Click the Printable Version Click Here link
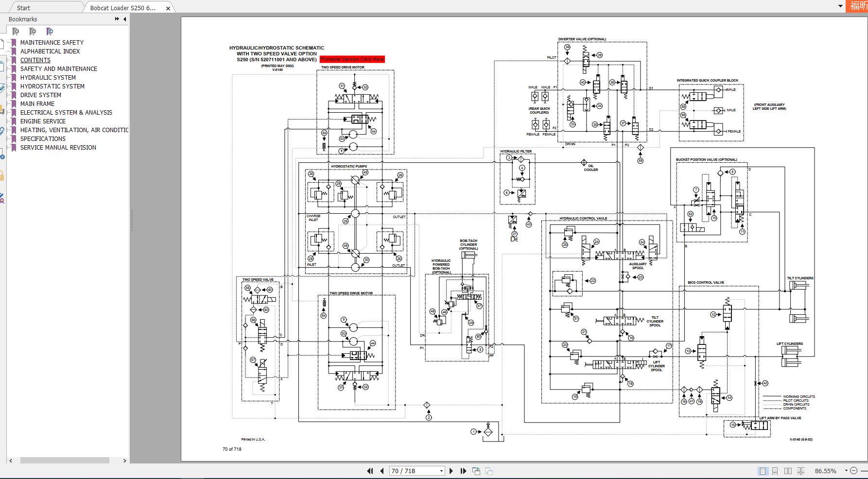Screen dimensions: 868x479 (352, 59)
